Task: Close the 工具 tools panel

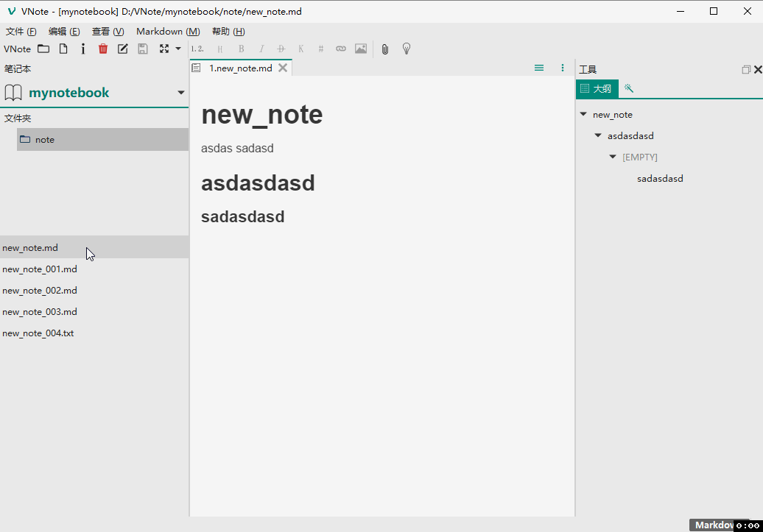Action: click(758, 70)
